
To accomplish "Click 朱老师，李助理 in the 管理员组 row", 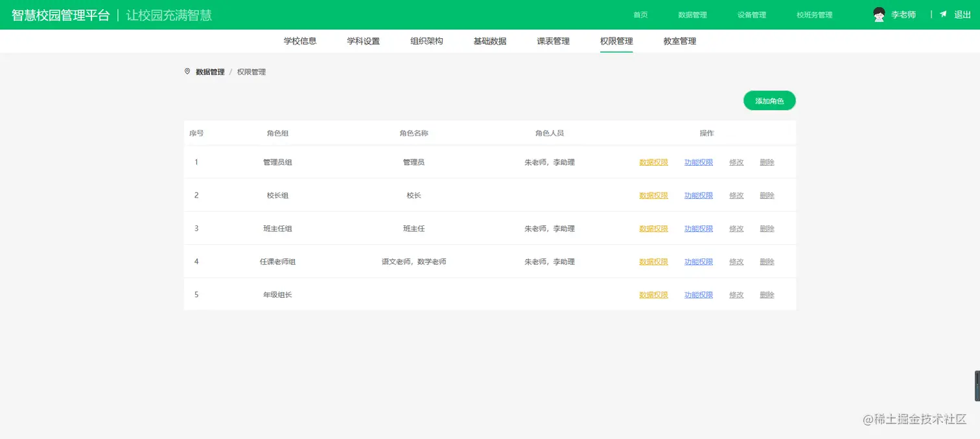I will pos(550,163).
